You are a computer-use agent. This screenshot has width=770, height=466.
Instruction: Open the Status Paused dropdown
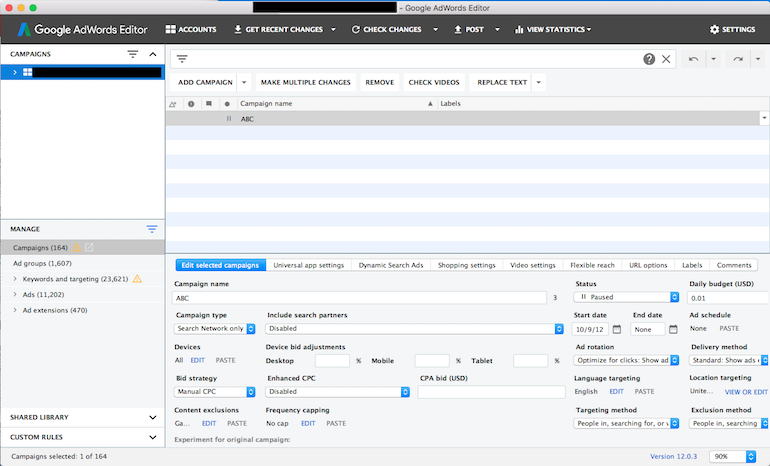(626, 297)
